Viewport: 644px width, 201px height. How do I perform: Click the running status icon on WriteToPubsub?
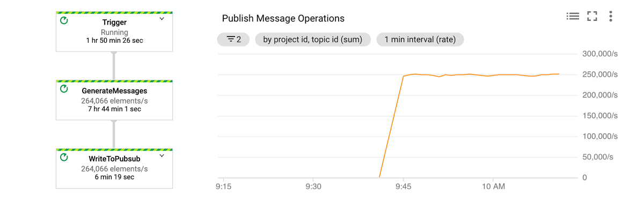(64, 157)
